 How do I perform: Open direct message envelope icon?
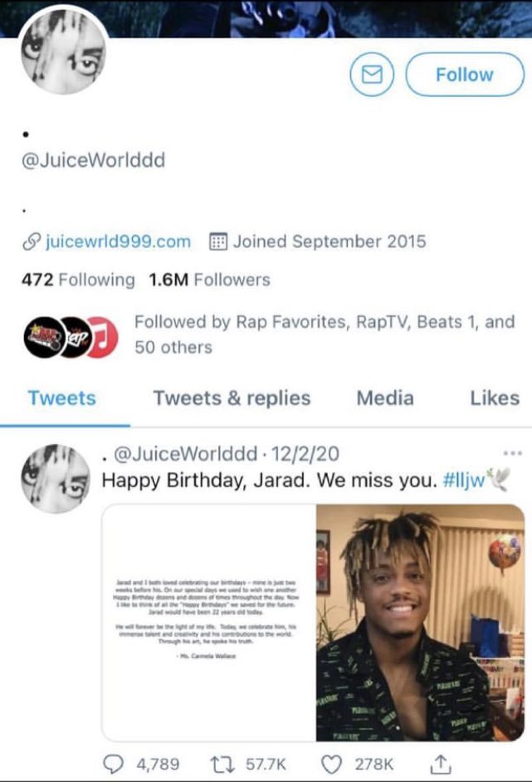coord(372,75)
